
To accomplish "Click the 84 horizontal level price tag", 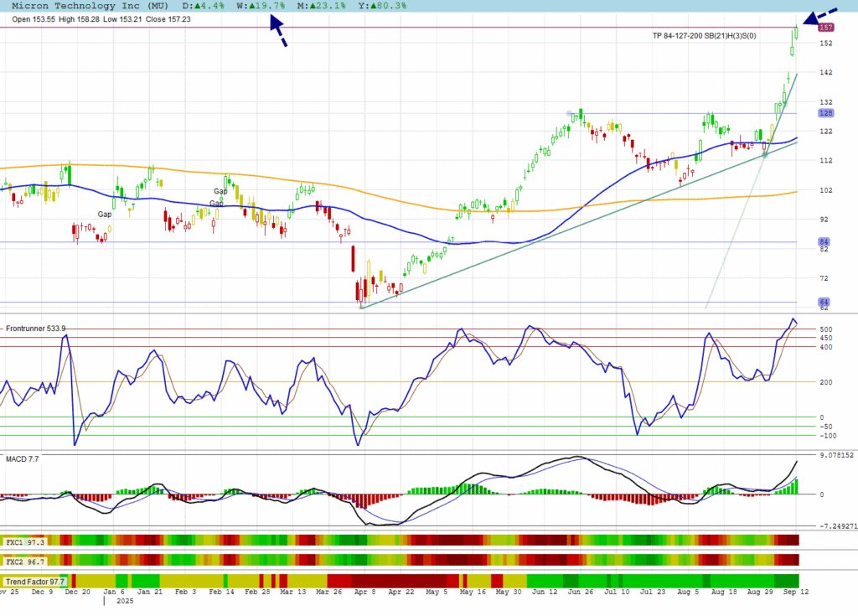I will [824, 242].
